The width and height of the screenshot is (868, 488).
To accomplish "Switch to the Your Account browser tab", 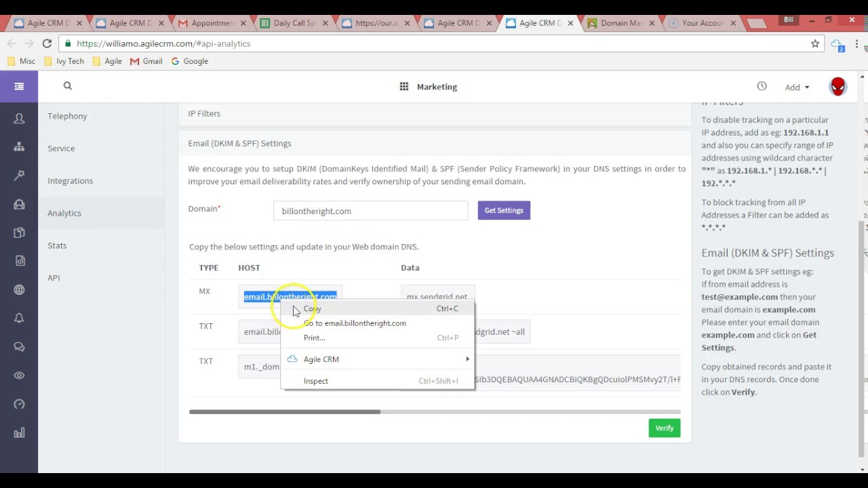I will click(703, 23).
